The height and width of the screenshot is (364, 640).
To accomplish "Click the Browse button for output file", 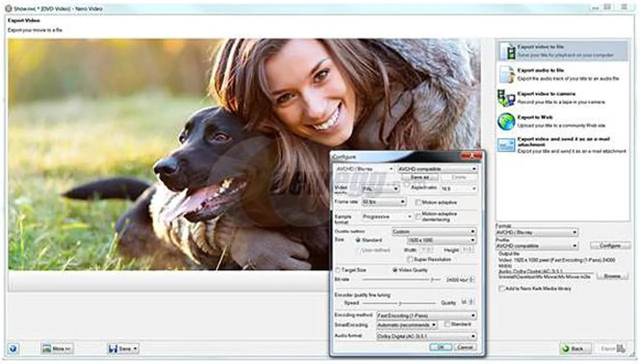I will pos(612,275).
